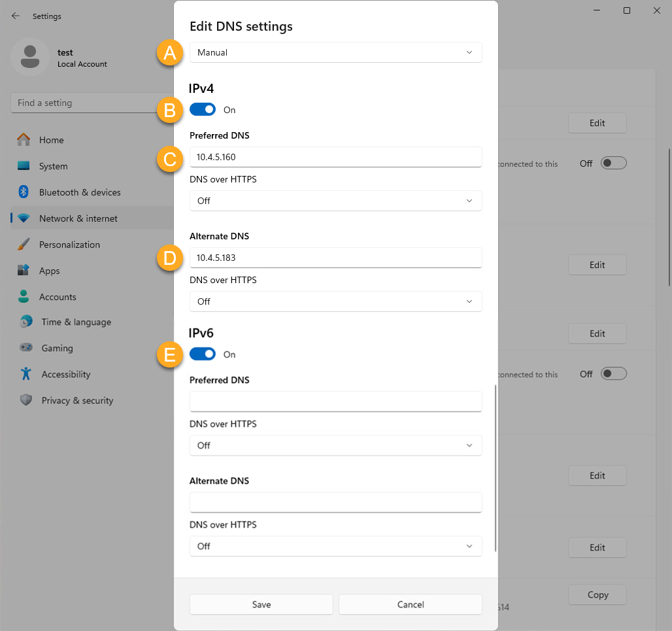Go to Accessibility settings
This screenshot has height=631, width=672.
[65, 374]
